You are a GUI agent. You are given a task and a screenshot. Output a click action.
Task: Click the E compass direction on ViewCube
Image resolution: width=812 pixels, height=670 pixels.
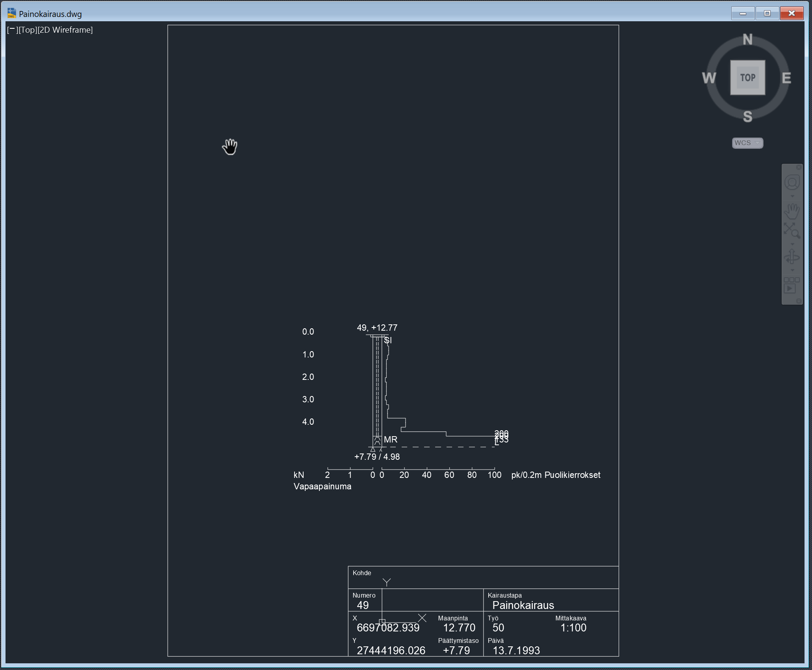click(x=786, y=78)
